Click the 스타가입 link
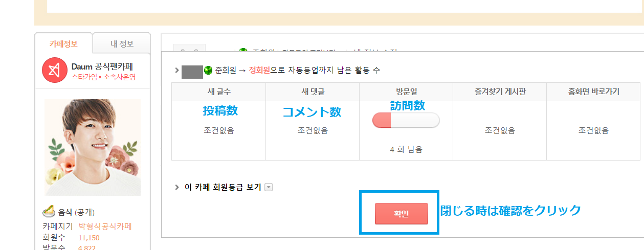Viewport: 644px width, 250px height. 85,77
